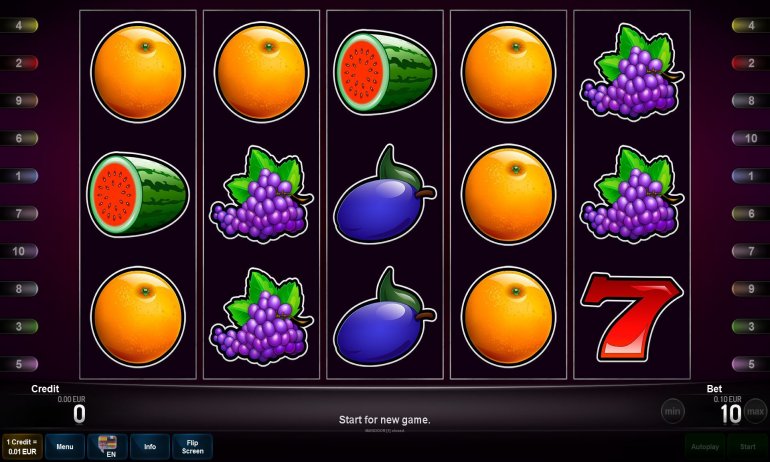Click the watermelon in first reel

tap(138, 193)
